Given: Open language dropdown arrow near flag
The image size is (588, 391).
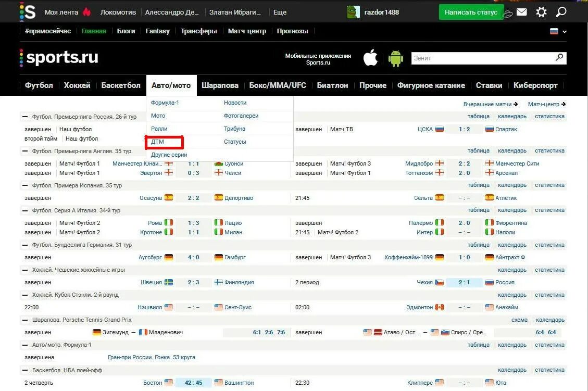Looking at the screenshot, I should pyautogui.click(x=565, y=31).
